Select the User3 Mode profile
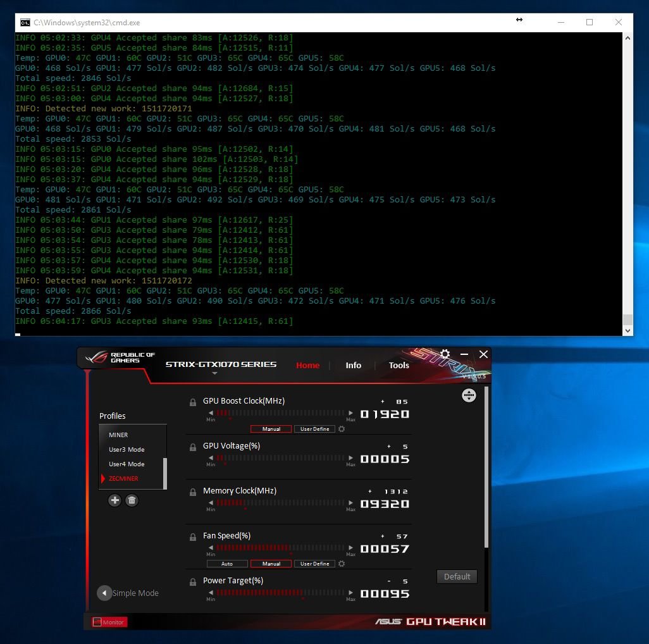Viewport: 649px width, 644px height. point(127,449)
